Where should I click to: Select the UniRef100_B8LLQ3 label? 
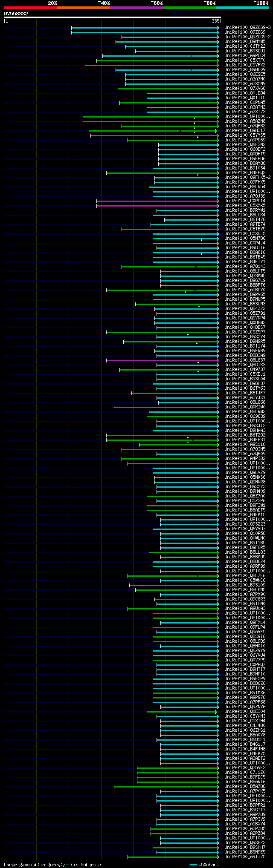(x=245, y=552)
